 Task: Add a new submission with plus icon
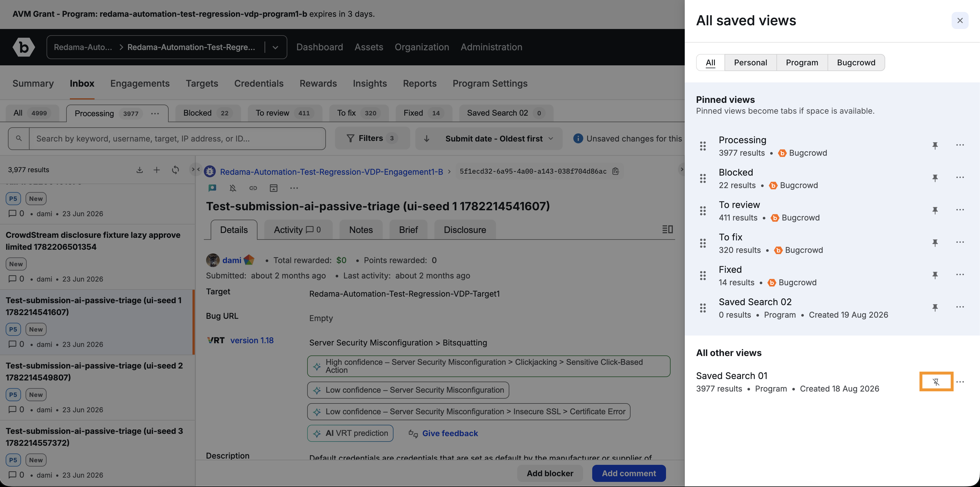click(x=156, y=170)
